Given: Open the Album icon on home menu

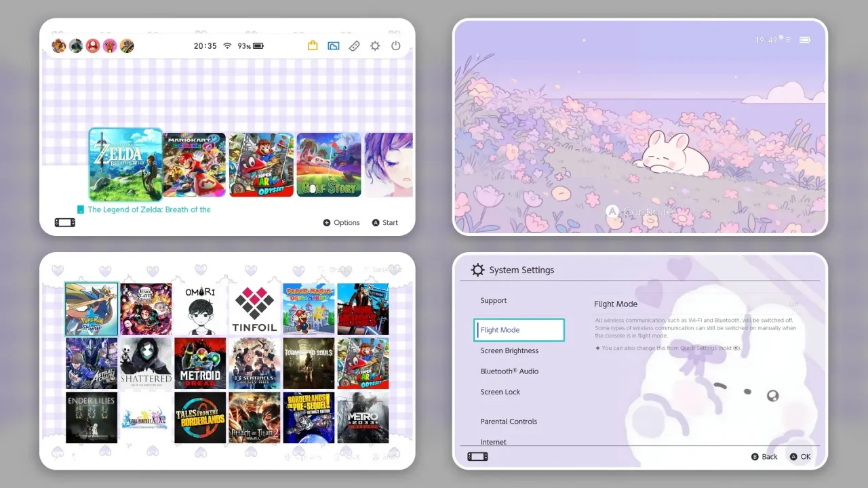Looking at the screenshot, I should click(x=334, y=46).
